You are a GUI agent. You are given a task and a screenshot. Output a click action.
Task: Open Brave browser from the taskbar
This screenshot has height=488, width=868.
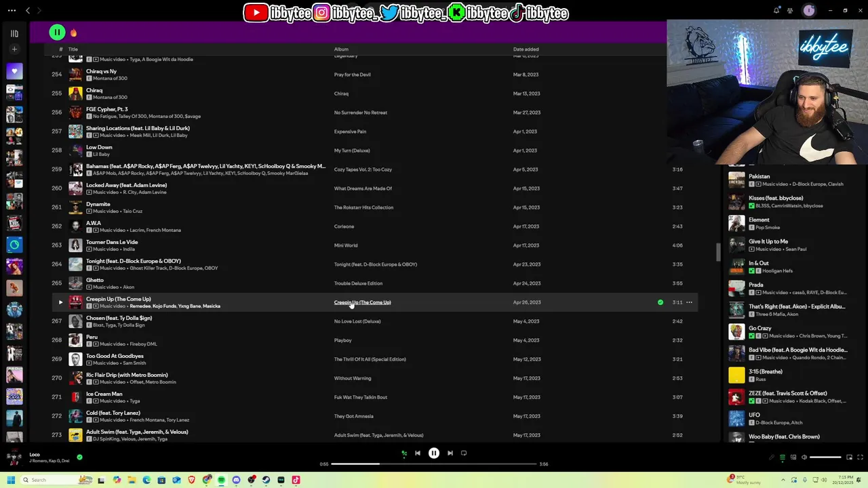pos(191,480)
